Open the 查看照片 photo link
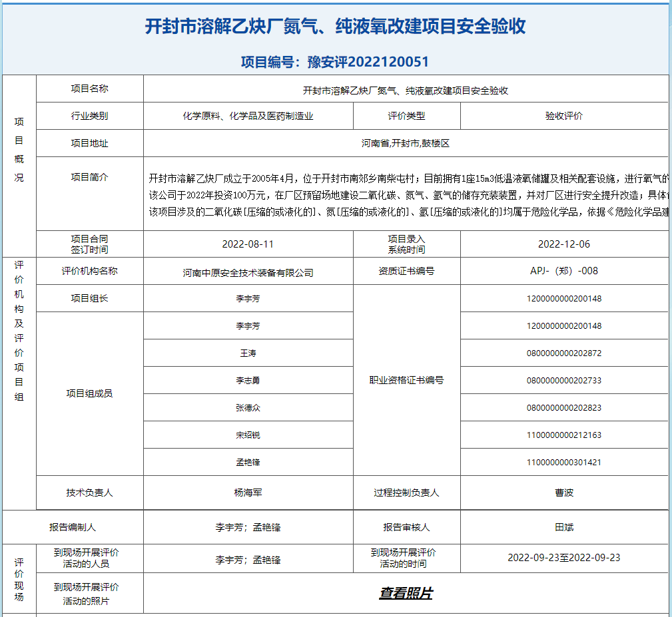Viewport: 672px width, 617px height. click(x=406, y=593)
